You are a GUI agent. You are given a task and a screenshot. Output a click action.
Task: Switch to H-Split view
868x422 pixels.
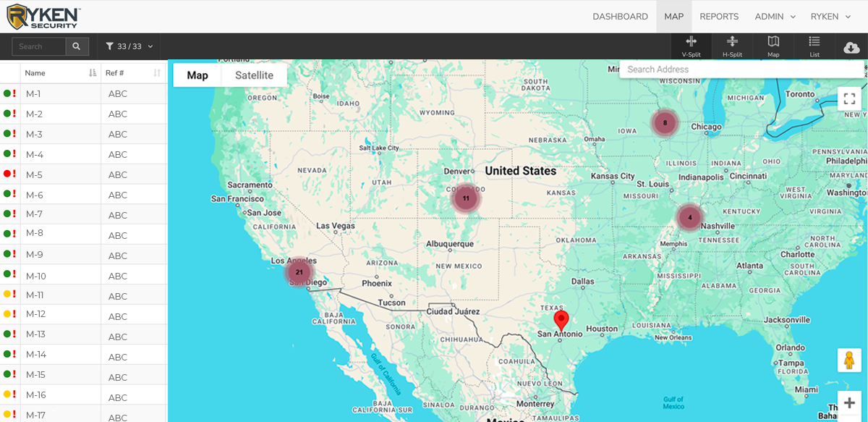point(733,46)
